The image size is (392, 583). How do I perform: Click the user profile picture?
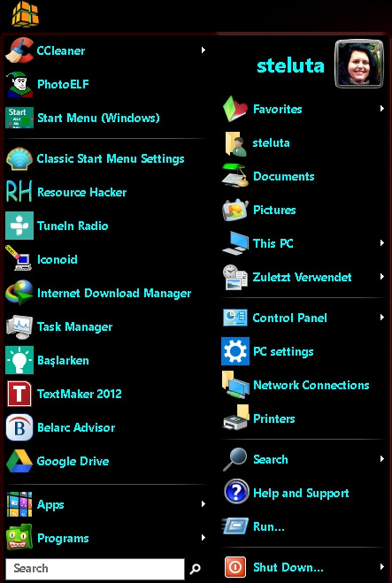point(359,65)
